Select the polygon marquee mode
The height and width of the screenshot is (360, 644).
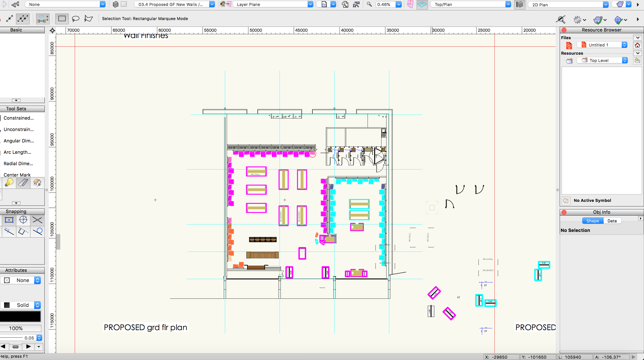[x=88, y=18]
